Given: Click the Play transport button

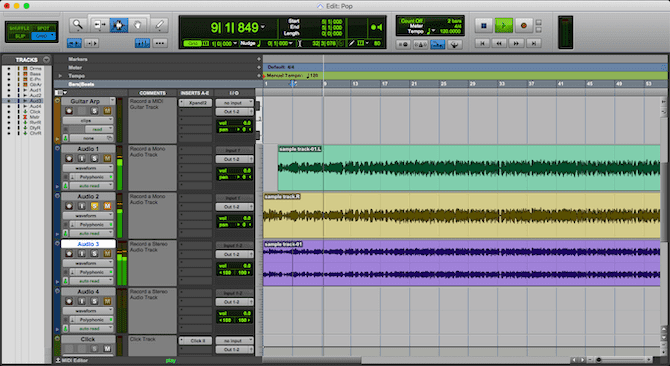Looking at the screenshot, I should click(503, 26).
